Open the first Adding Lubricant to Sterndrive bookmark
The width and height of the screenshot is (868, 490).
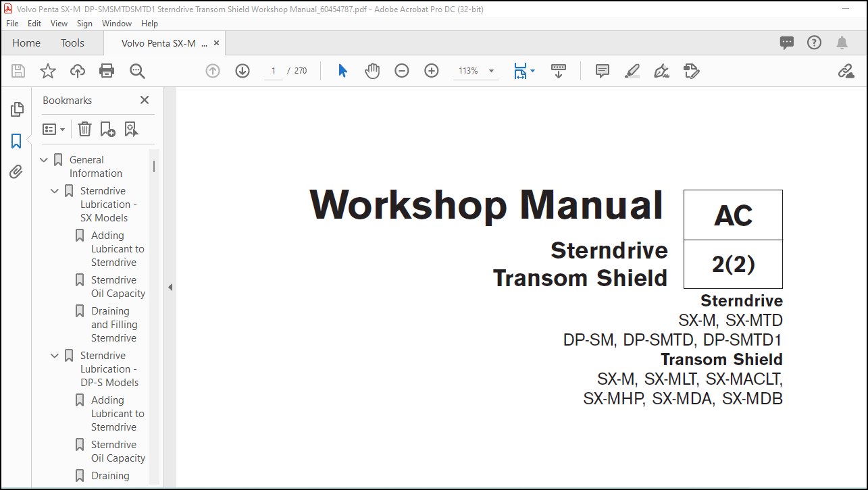tap(118, 249)
